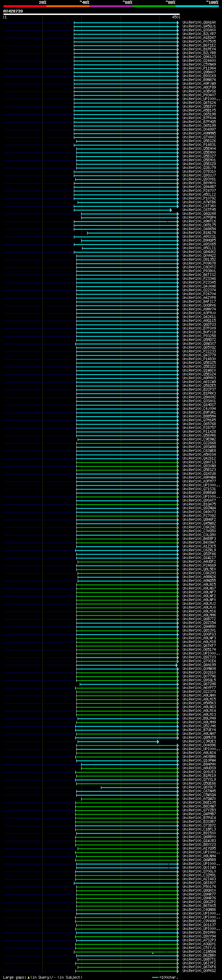Image resolution: width=222 pixels, height=980 pixels.
Task: Click the UniRef100_C3VQ50 hit name
Action: coord(199,531)
